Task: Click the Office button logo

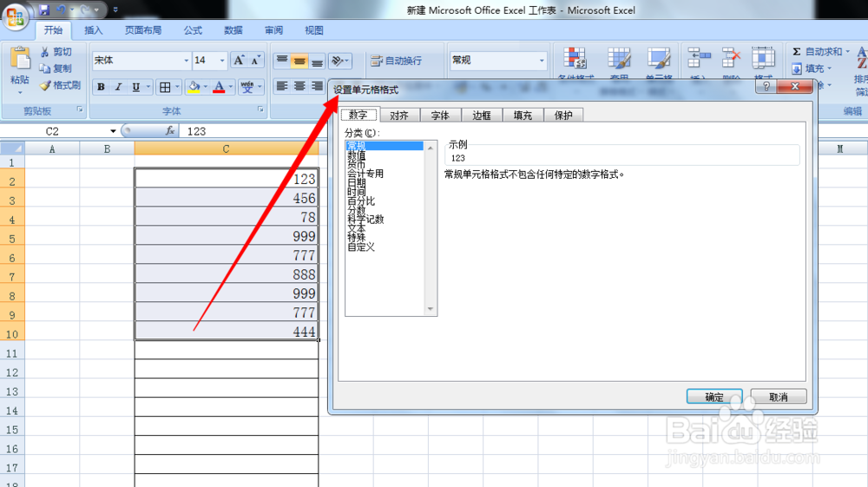Action: click(15, 16)
